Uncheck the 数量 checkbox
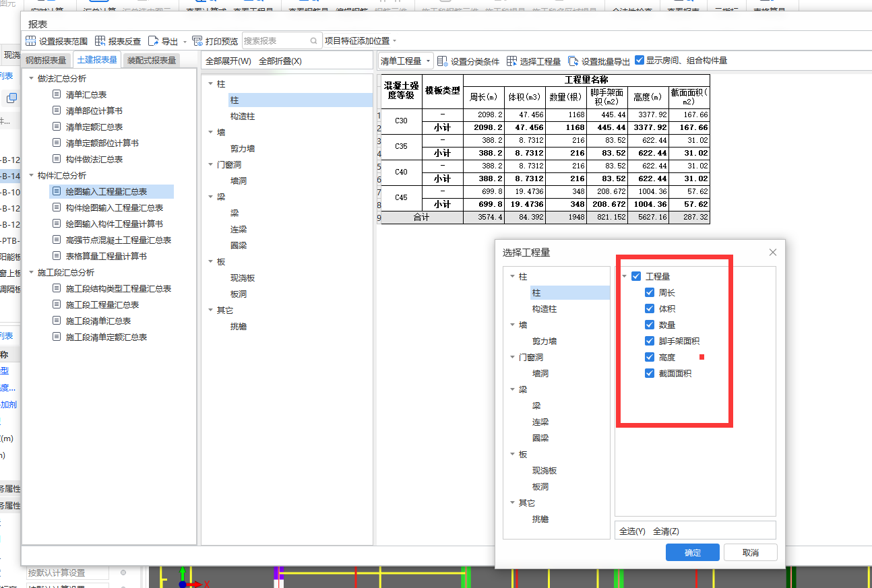The image size is (872, 588). tap(650, 325)
